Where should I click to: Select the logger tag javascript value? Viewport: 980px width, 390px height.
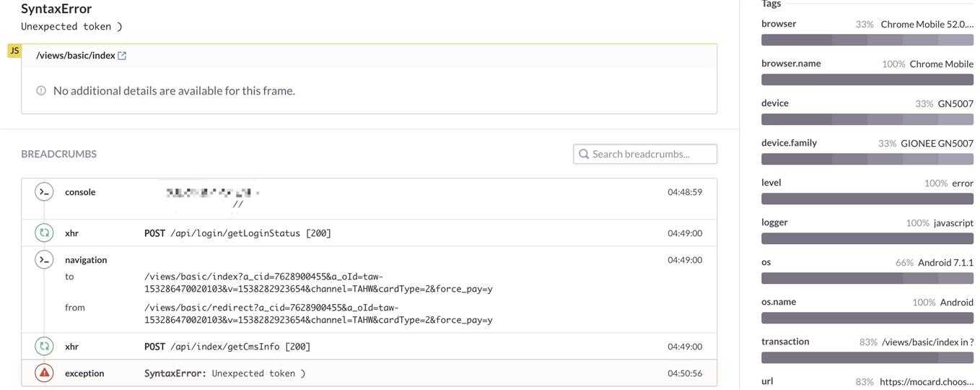953,222
